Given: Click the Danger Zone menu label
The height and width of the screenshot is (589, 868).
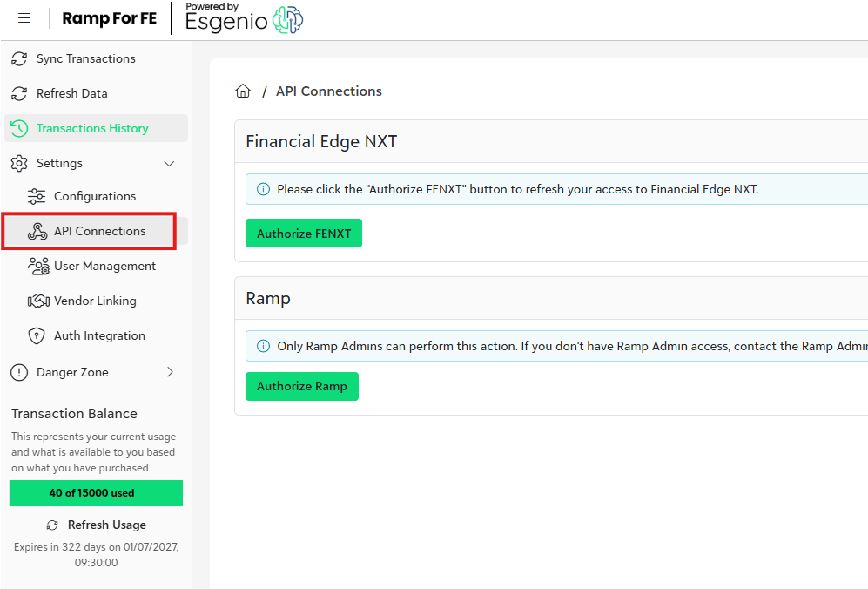Looking at the screenshot, I should (72, 372).
